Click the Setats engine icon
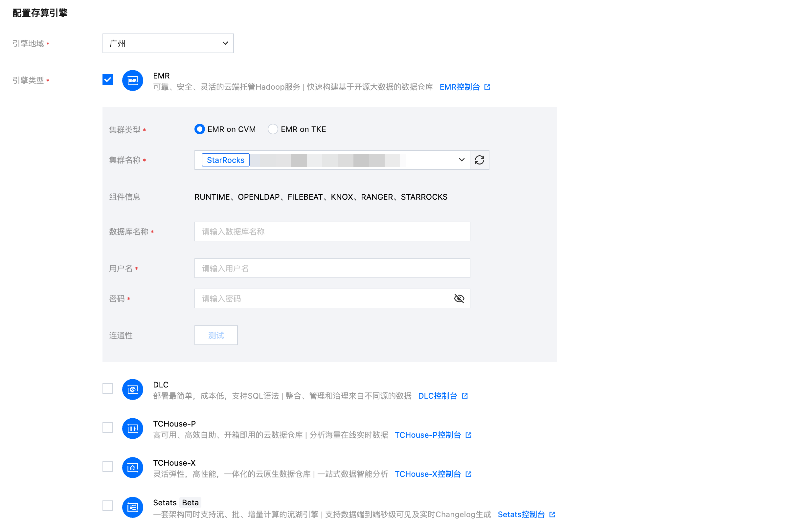The width and height of the screenshot is (812, 528). 132,507
